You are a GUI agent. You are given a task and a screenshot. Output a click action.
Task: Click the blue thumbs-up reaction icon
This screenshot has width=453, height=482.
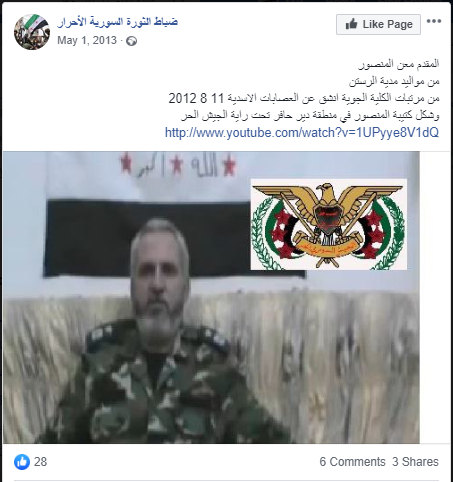coord(22,462)
